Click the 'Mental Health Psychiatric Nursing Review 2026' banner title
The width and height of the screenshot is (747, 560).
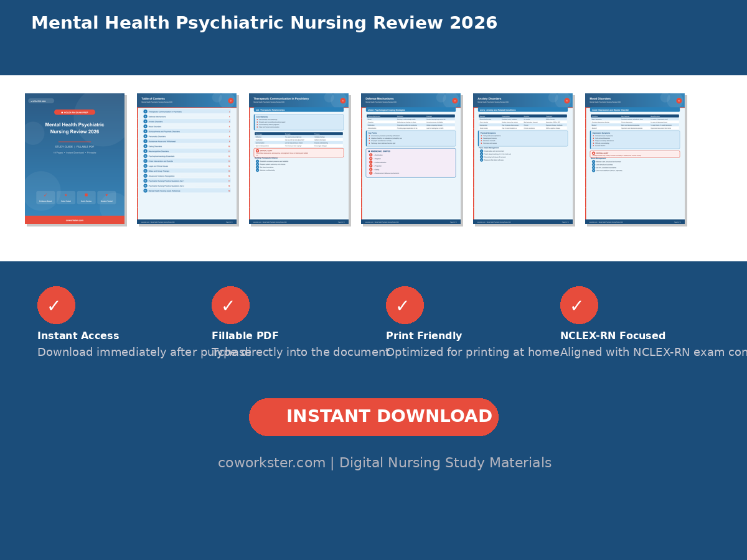[x=265, y=24]
